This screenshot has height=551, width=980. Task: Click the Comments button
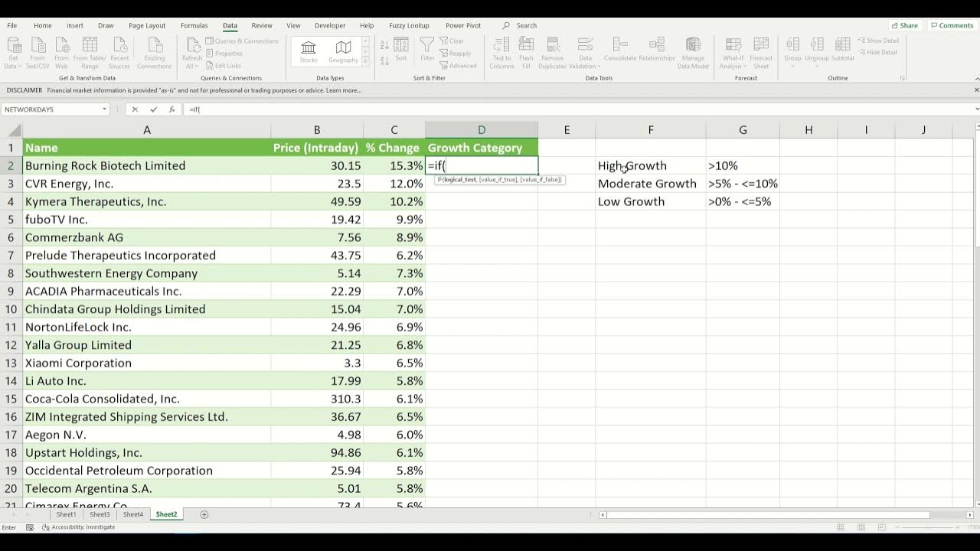(952, 25)
